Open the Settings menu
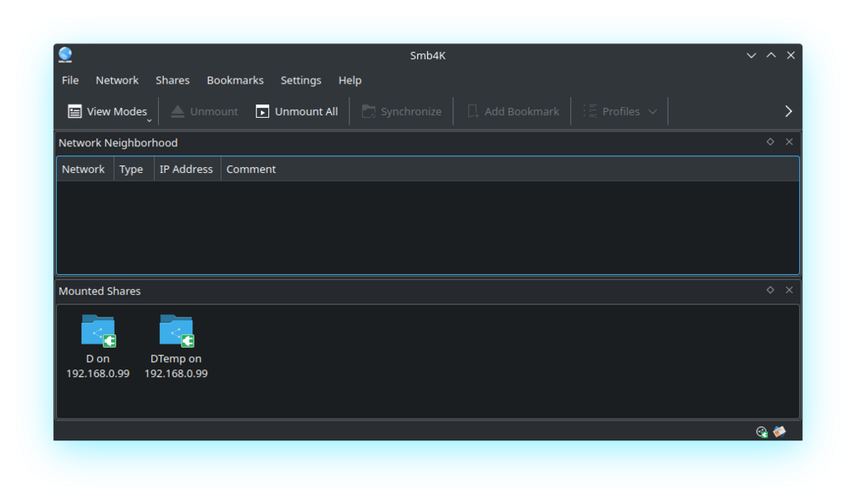856x504 pixels. click(301, 80)
